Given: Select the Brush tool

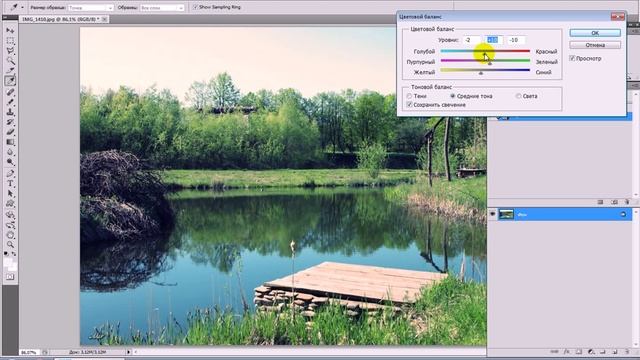Looking at the screenshot, I should click(x=10, y=102).
